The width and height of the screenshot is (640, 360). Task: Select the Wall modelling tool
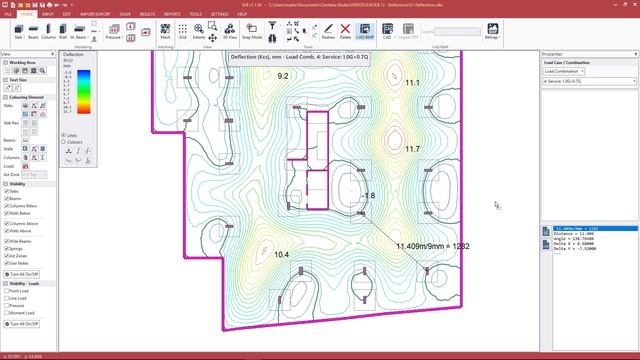pos(63,31)
